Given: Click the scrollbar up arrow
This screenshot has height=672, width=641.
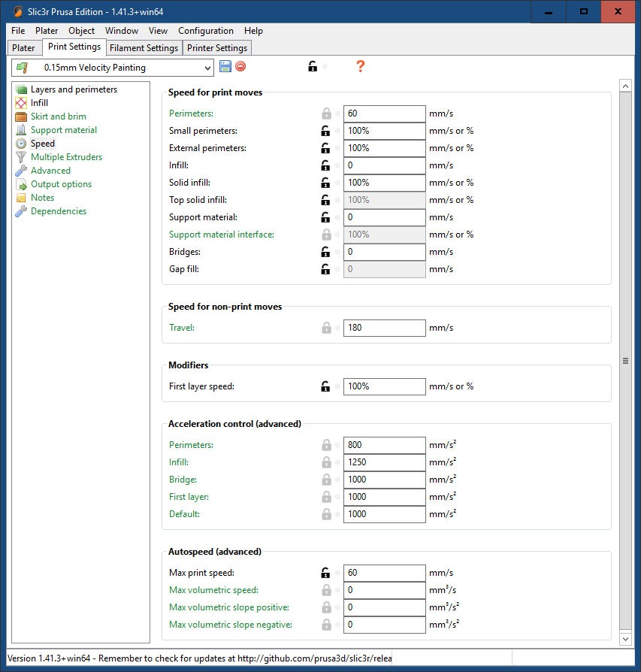Looking at the screenshot, I should tap(625, 86).
